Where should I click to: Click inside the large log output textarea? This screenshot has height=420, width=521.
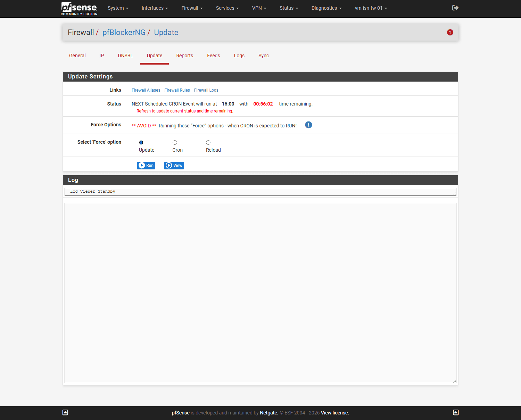(260, 293)
